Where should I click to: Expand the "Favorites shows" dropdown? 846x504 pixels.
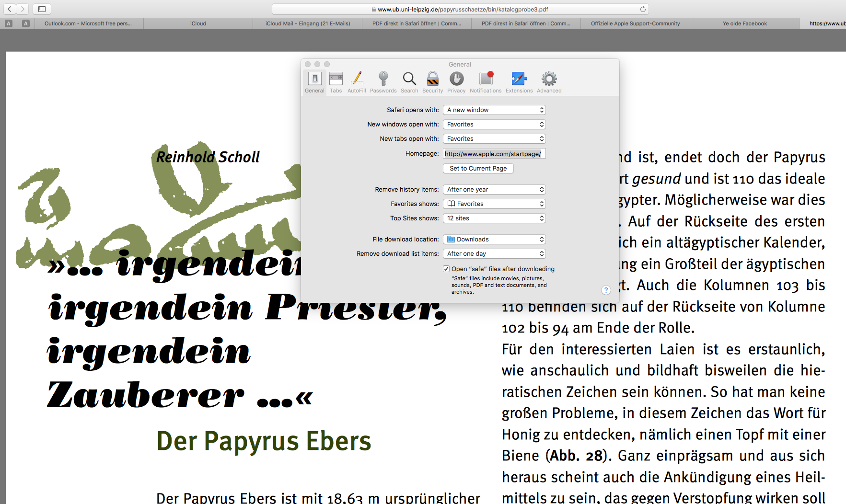(494, 204)
